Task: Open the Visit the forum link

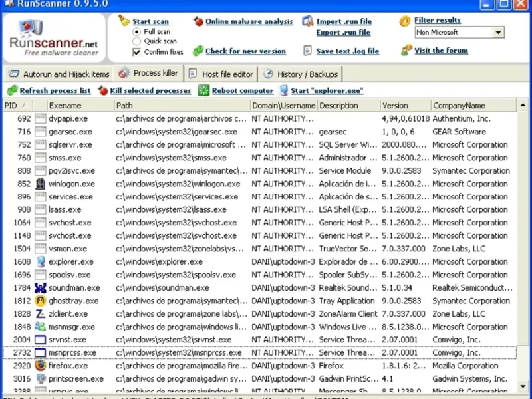Action: click(441, 51)
